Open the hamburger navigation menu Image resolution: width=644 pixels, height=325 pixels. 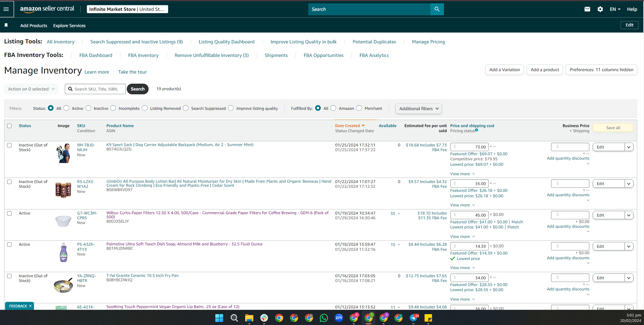click(6, 9)
